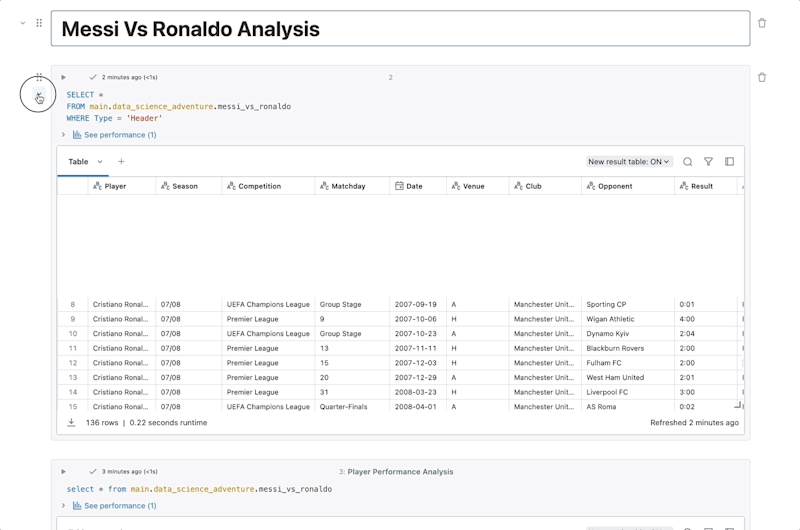This screenshot has height=530, width=800.
Task: Run the Player Performance Analysis cell
Action: tap(64, 471)
